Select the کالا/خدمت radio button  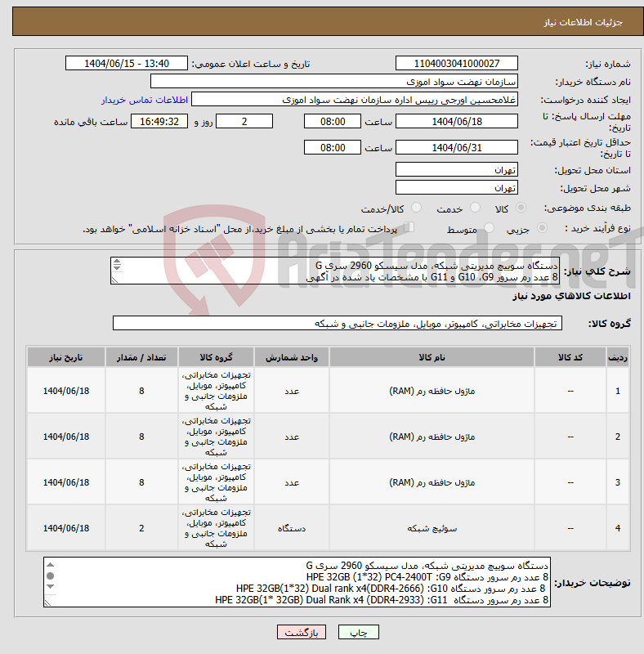(416, 208)
